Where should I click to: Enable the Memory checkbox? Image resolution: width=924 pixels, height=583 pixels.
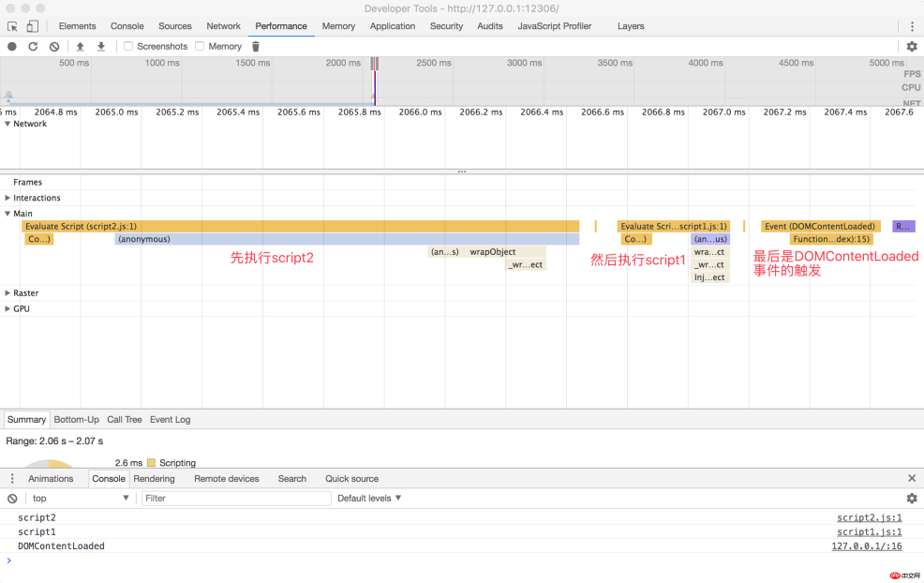coord(200,46)
